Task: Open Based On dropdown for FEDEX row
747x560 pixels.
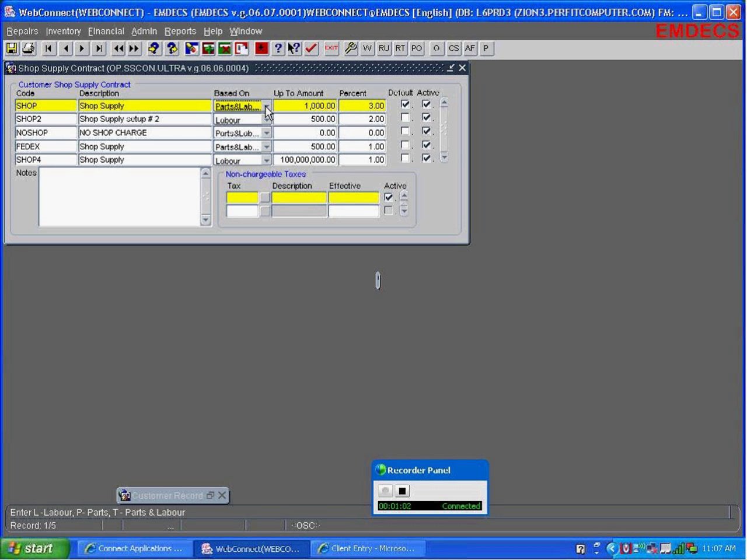Action: 266,146
